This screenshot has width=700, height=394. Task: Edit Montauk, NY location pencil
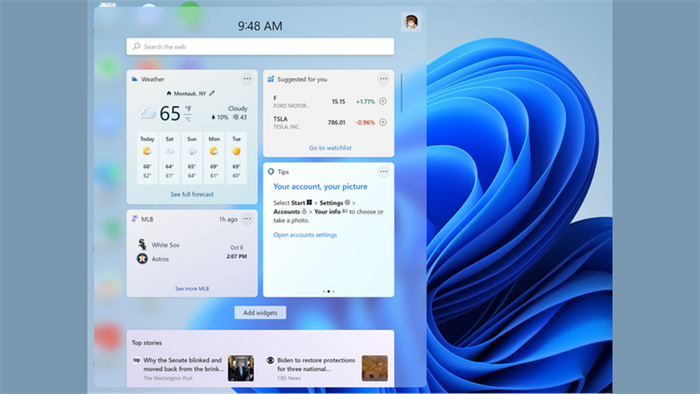click(212, 93)
